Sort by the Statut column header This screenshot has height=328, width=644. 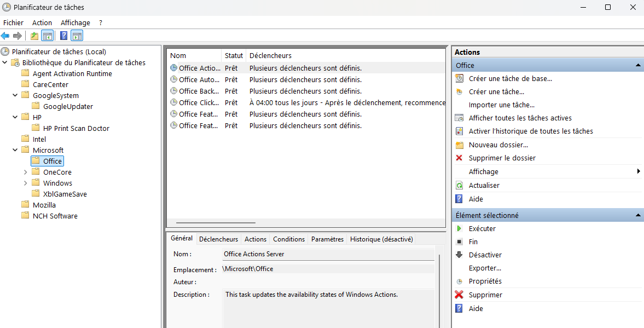[x=234, y=55]
